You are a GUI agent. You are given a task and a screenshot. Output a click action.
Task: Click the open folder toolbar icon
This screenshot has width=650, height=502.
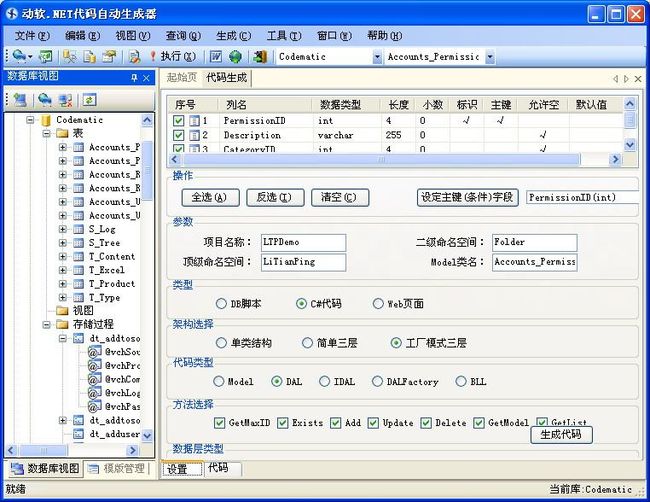tap(109, 56)
